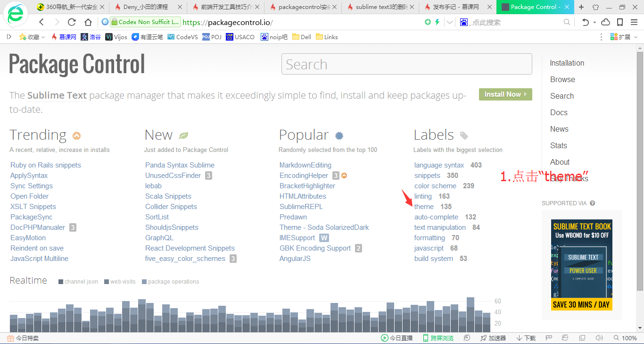Open the browser hamburger menu
Viewport: 644px width, 344px height.
click(634, 22)
